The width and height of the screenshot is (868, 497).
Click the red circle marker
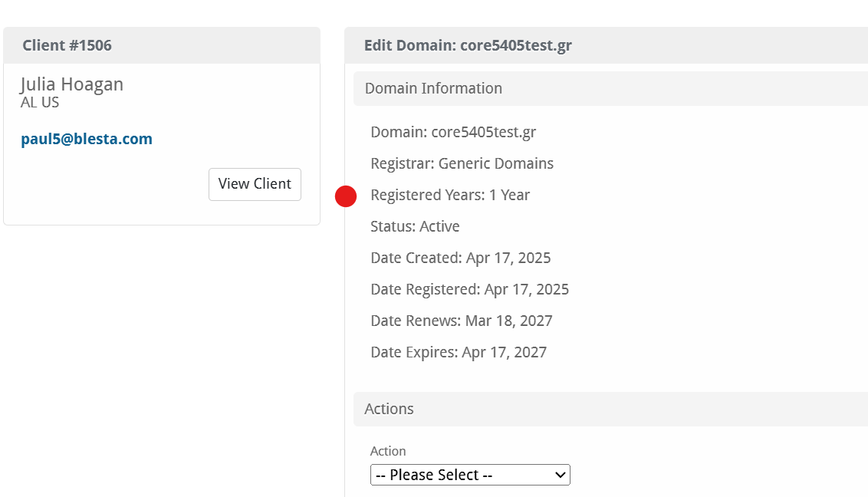346,196
